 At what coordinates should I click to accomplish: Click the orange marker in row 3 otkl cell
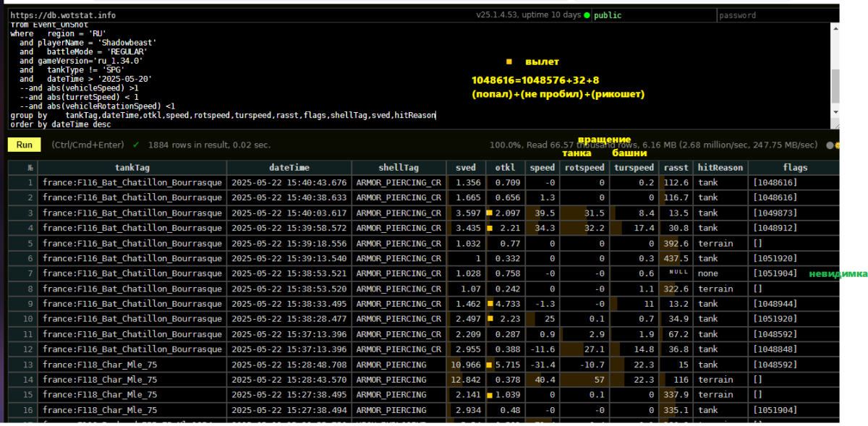point(490,213)
